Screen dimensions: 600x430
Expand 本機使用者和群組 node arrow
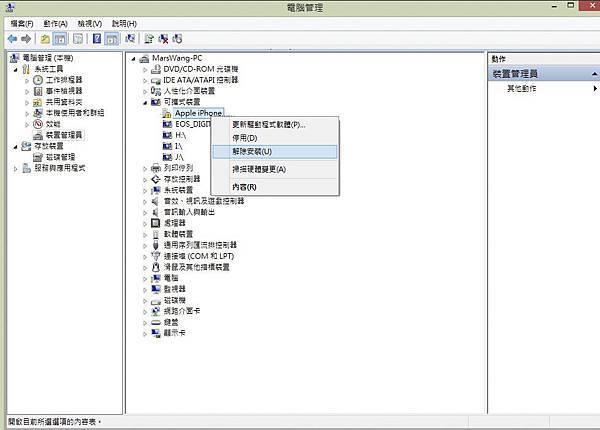coord(27,113)
